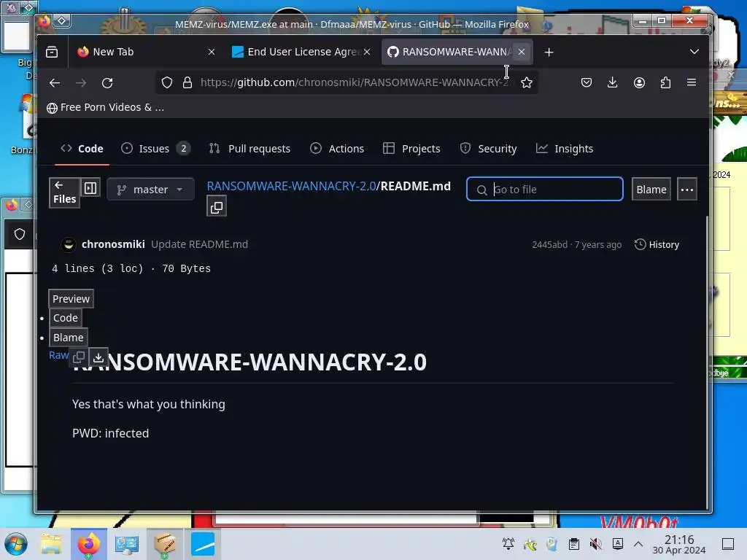
Task: Select the Preview view toggle
Action: [x=71, y=299]
